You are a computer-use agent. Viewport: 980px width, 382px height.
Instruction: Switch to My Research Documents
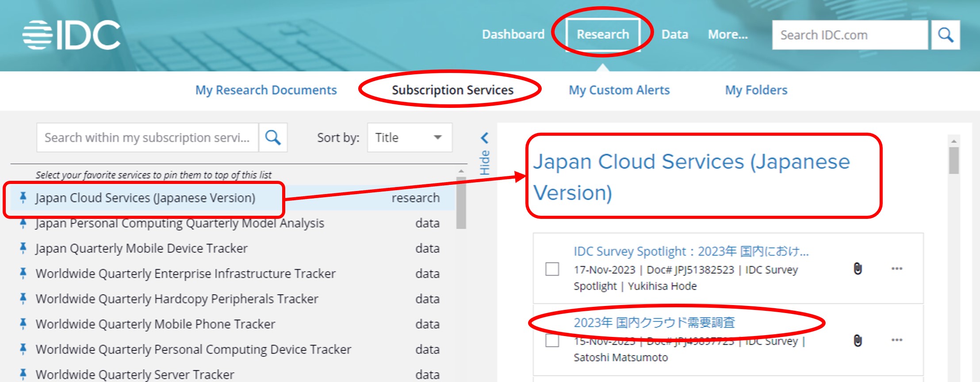[x=266, y=90]
